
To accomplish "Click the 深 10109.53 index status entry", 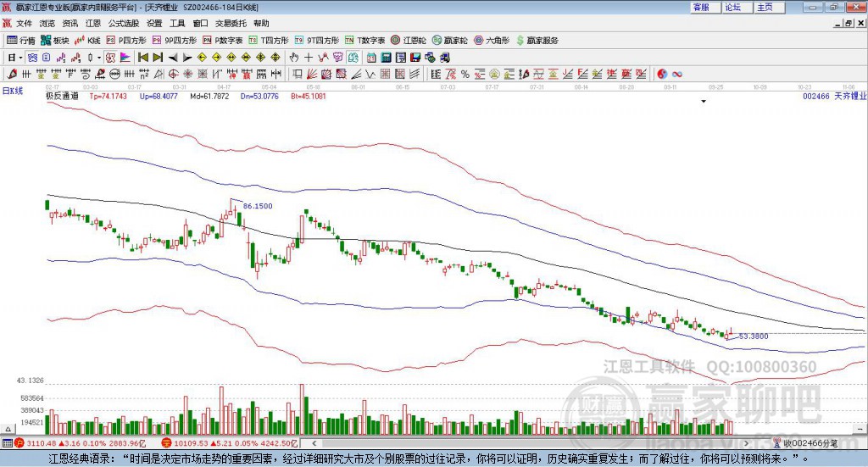I will click(230, 443).
